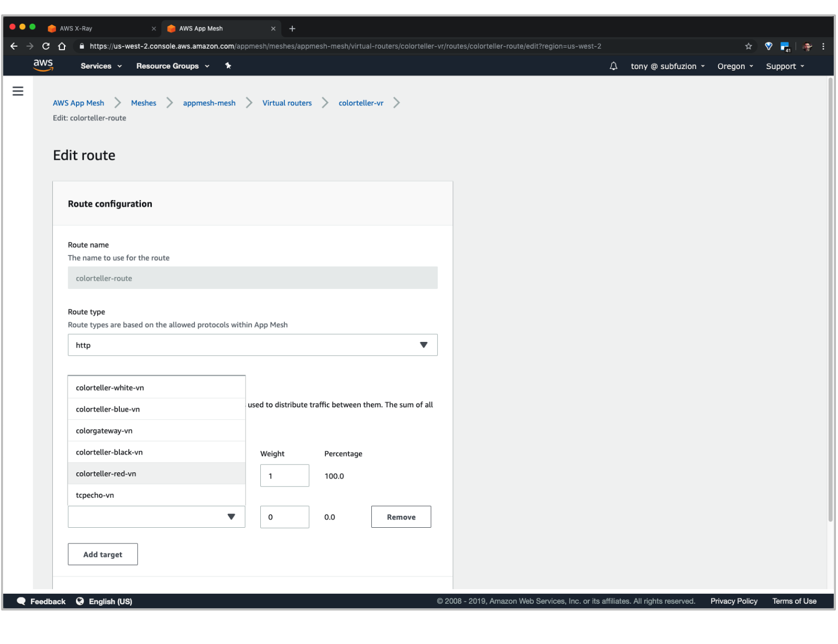Click the pin shortcut icon in AWS navbar

pos(228,65)
